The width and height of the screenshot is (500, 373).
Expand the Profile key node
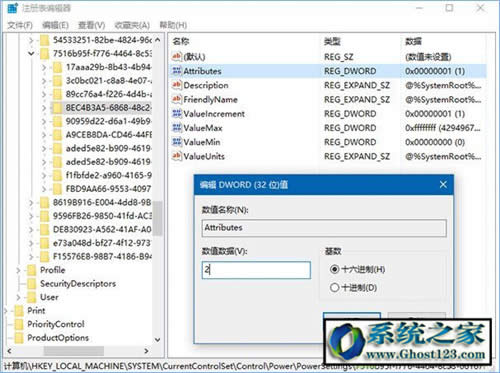point(18,270)
